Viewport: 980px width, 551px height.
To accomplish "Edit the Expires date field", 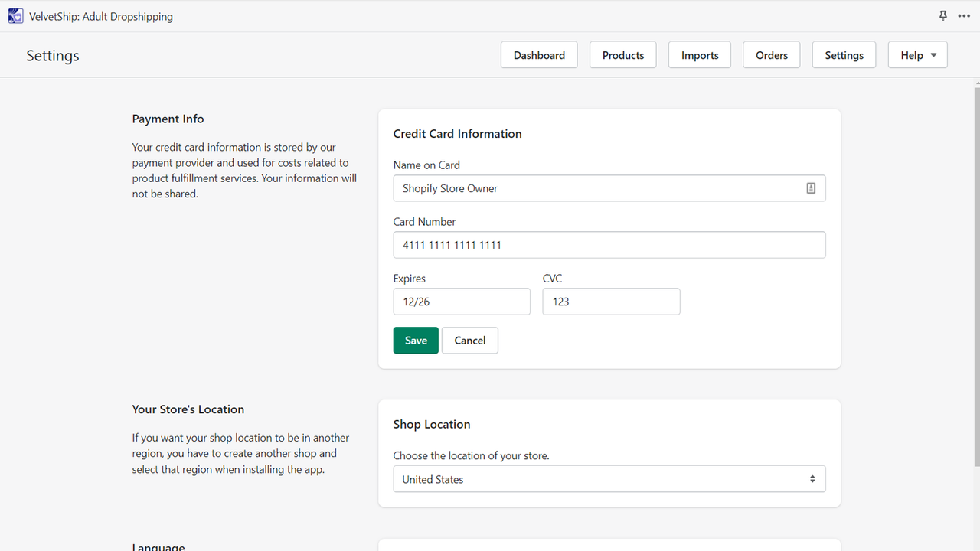I will click(x=462, y=301).
